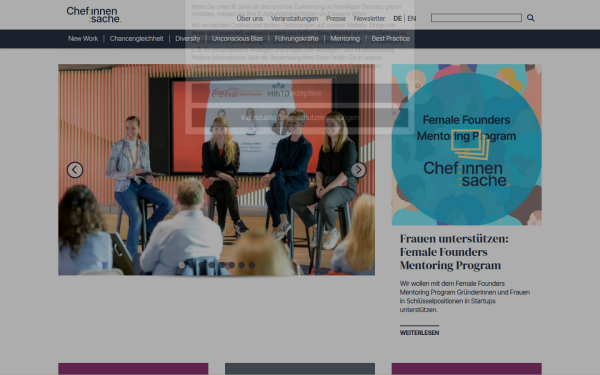Select the first carousel dot
The image size is (600, 375).
click(181, 265)
